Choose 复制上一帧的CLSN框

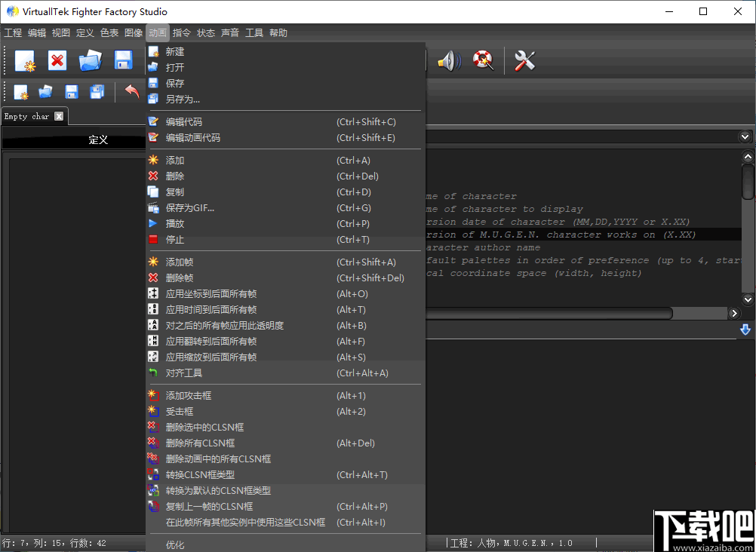point(285,508)
